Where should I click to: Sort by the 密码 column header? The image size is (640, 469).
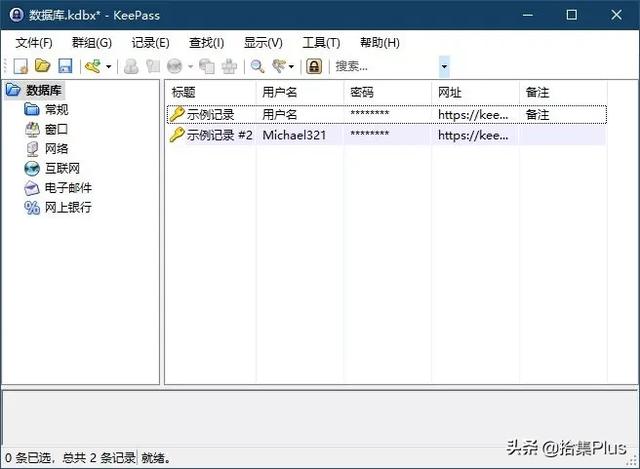388,92
